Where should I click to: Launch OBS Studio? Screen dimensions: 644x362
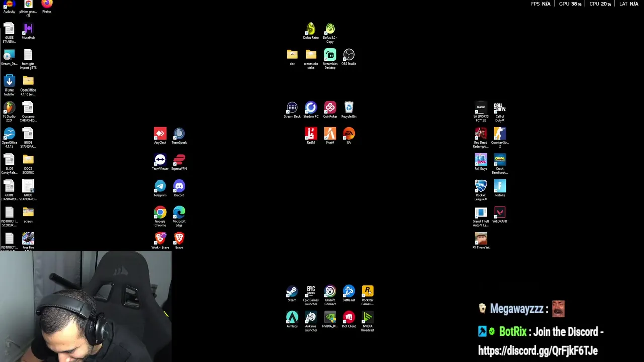pos(349,57)
